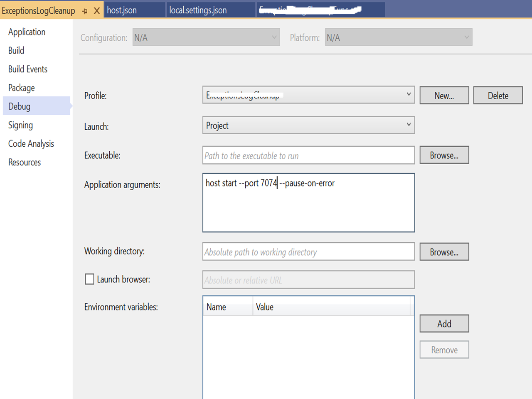Viewport: 532px width, 399px height.
Task: Switch to the host.json tab
Action: pos(122,10)
